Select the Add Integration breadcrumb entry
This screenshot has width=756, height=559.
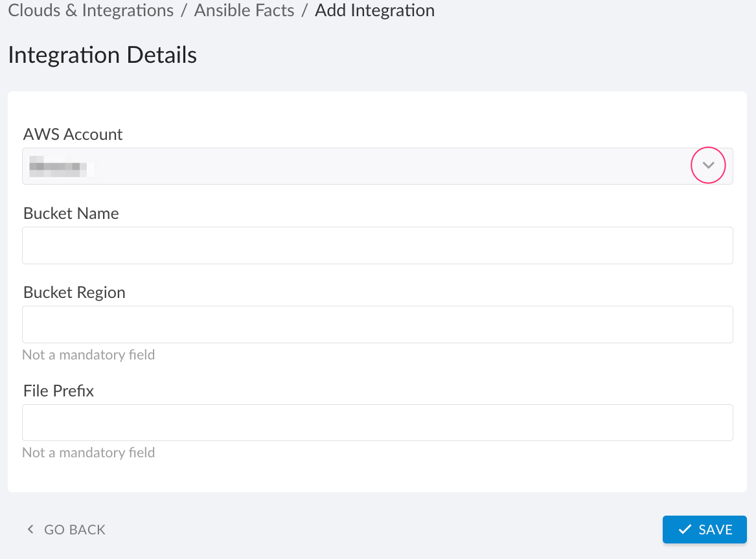click(374, 10)
